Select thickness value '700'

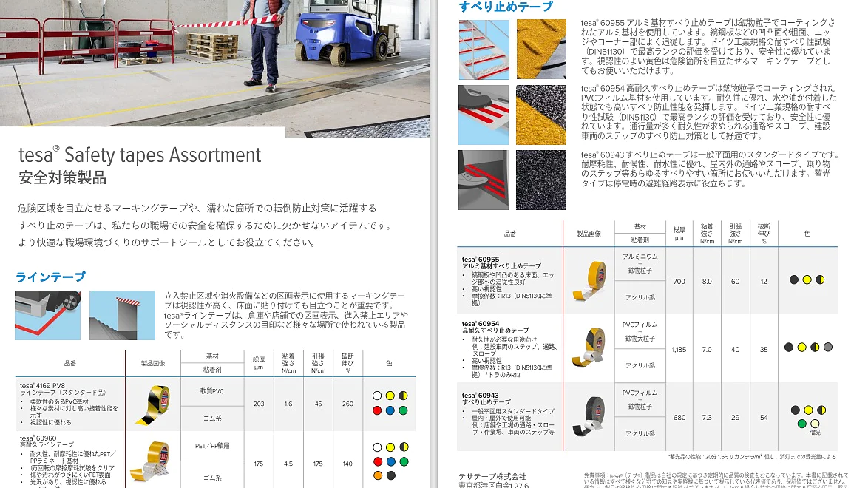(679, 282)
